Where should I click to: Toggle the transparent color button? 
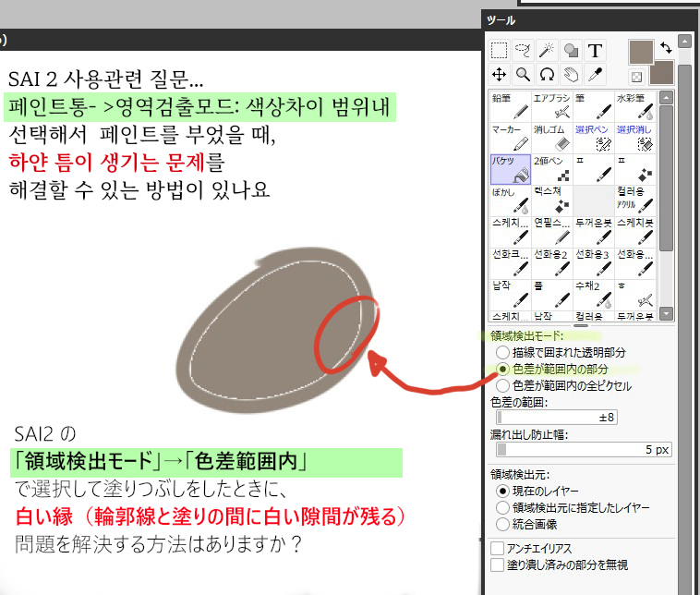pyautogui.click(x=636, y=77)
